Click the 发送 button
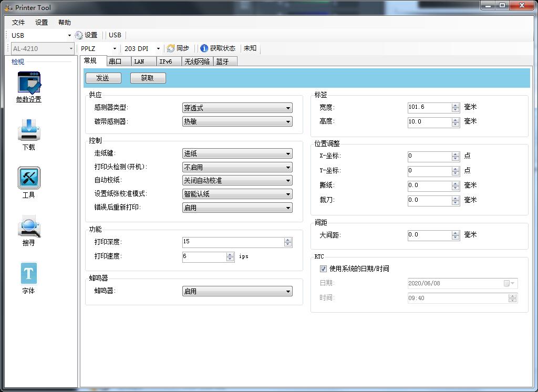The image size is (538, 392). [x=103, y=77]
